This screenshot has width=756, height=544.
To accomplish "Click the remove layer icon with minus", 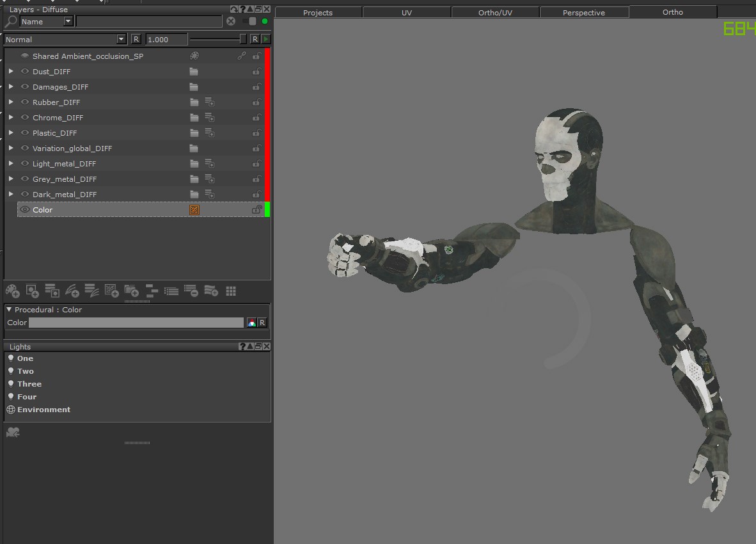I will coord(191,291).
